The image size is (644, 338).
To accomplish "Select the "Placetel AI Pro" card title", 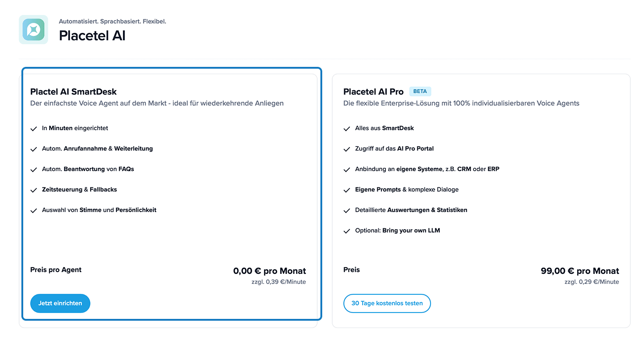I will coord(374,92).
